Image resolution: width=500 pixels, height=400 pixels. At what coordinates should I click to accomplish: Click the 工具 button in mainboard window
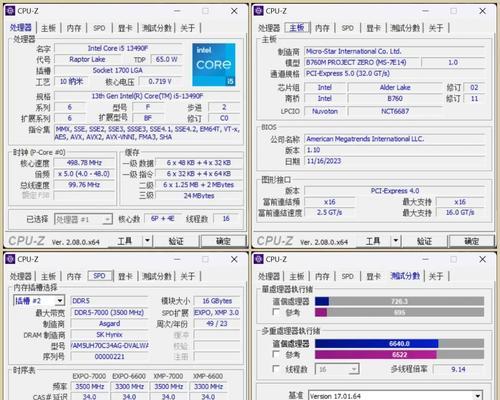coord(373,240)
